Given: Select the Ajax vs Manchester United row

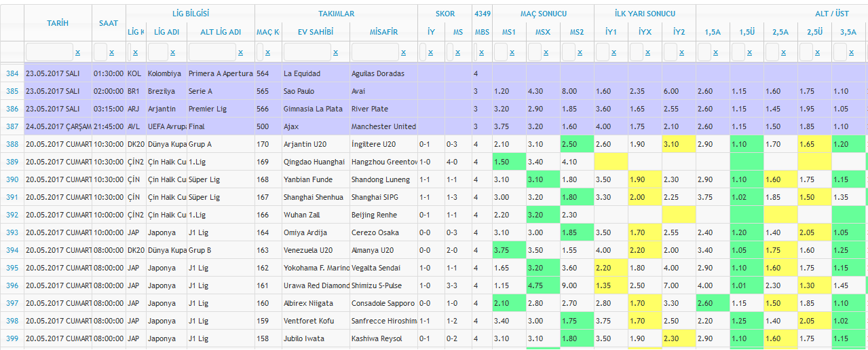Looking at the screenshot, I should [434, 126].
